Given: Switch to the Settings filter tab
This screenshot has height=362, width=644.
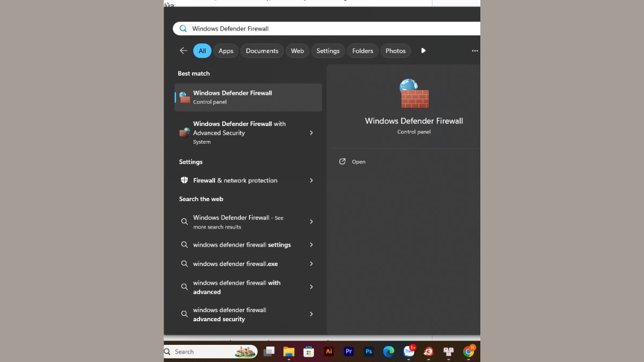Looking at the screenshot, I should coord(328,51).
